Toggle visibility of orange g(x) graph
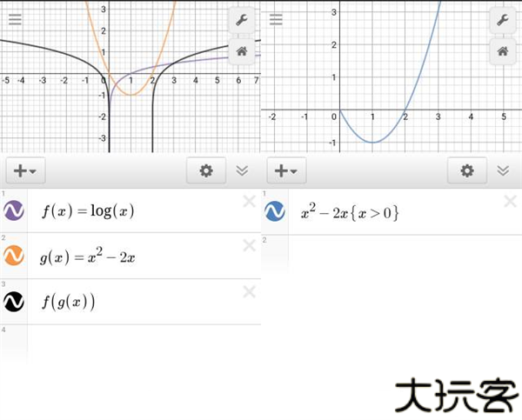This screenshot has width=522, height=420. point(14,256)
